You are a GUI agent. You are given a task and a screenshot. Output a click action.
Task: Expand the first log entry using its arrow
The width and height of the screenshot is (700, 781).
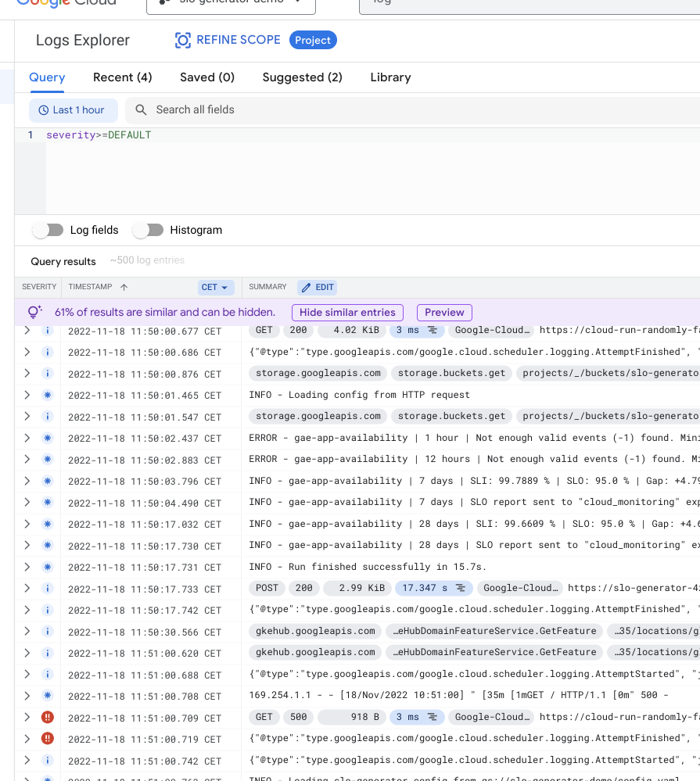click(27, 330)
